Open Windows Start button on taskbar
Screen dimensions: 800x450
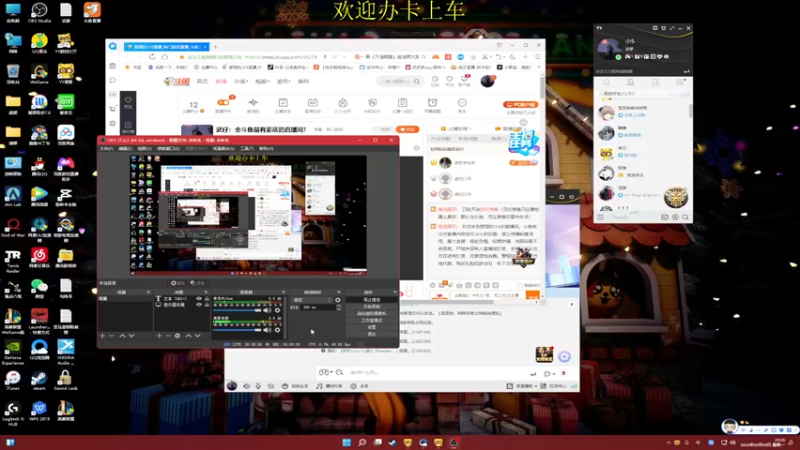(x=346, y=442)
